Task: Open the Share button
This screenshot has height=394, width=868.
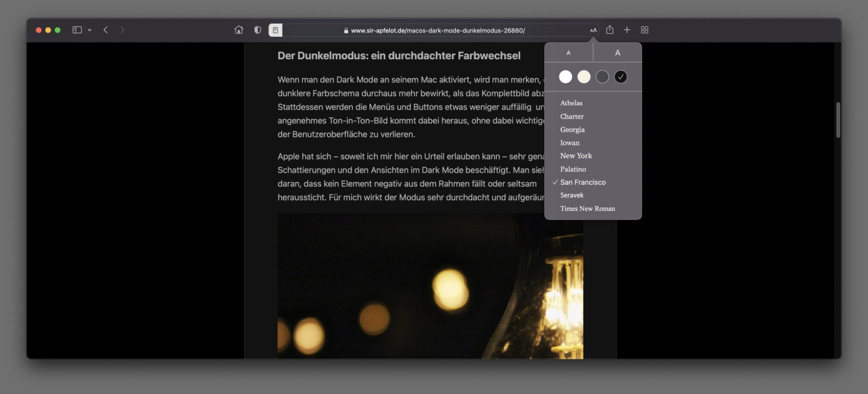Action: tap(610, 30)
